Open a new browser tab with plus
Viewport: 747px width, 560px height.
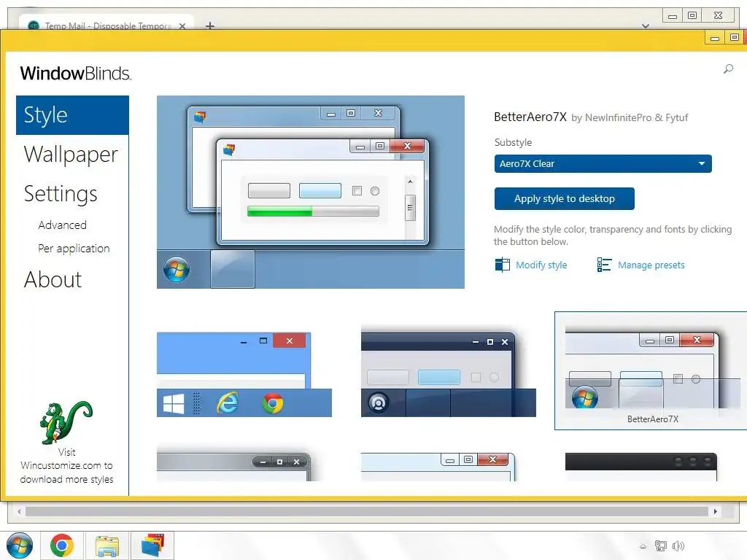(209, 26)
